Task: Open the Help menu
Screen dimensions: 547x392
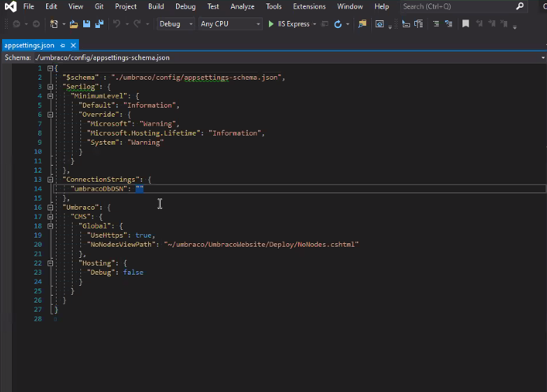Action: 381,6
